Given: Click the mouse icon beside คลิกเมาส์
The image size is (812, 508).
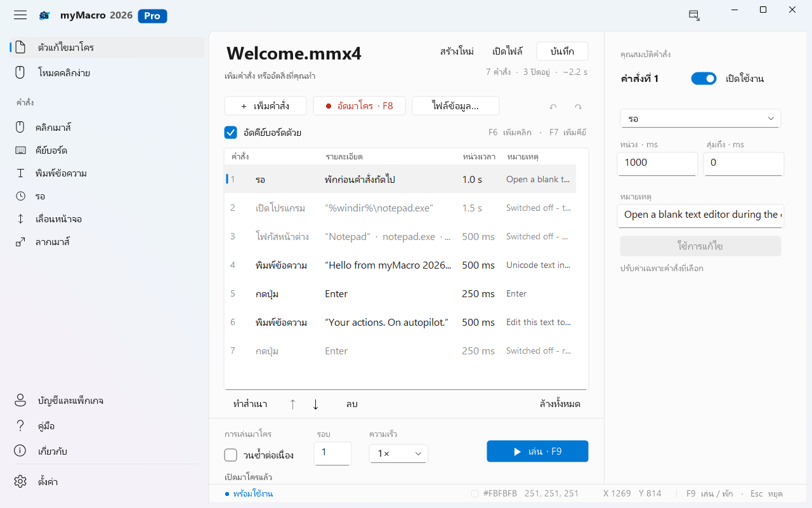Looking at the screenshot, I should click(x=20, y=127).
